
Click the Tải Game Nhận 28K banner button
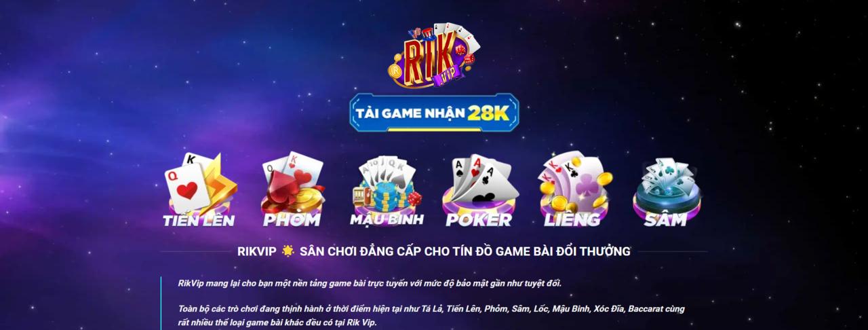click(x=434, y=113)
